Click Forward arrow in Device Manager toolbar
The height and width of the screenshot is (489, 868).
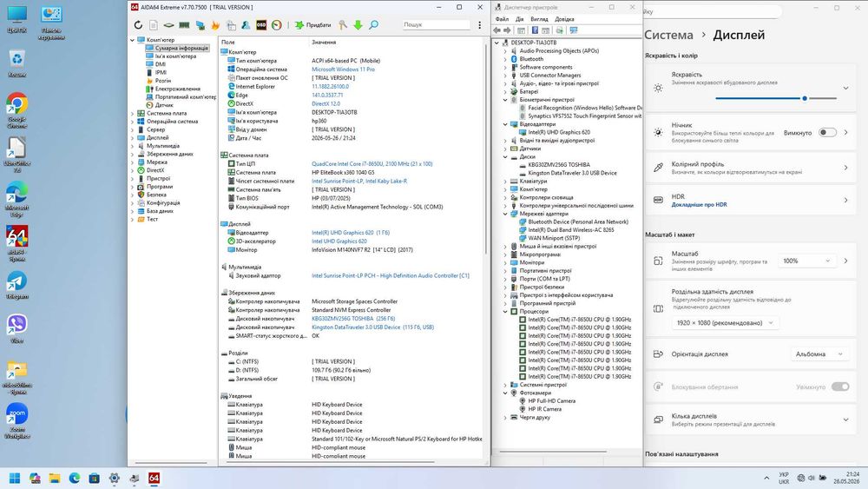pyautogui.click(x=507, y=30)
